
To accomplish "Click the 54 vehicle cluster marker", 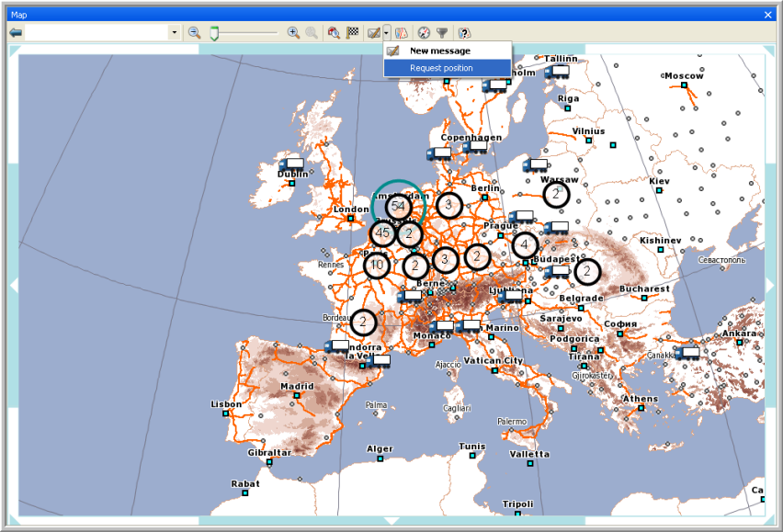I will pos(398,207).
